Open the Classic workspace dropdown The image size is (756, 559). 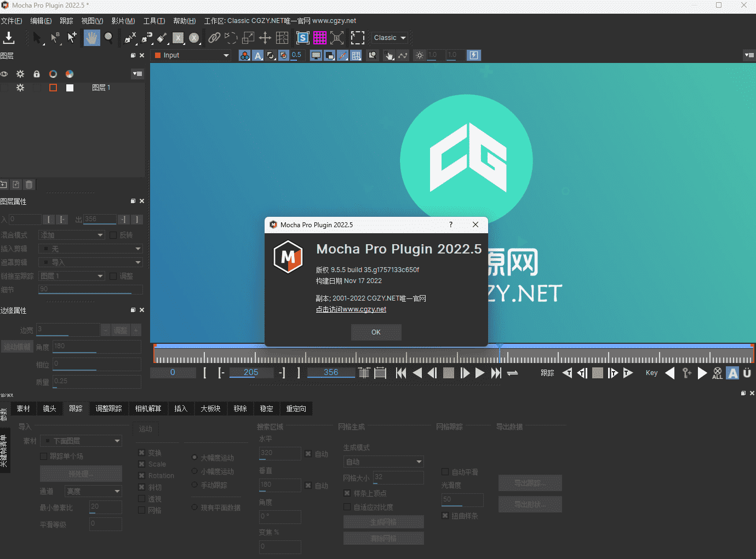(x=389, y=37)
